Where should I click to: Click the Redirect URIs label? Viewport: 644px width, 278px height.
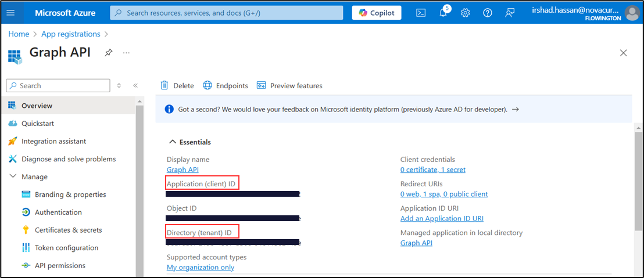421,184
